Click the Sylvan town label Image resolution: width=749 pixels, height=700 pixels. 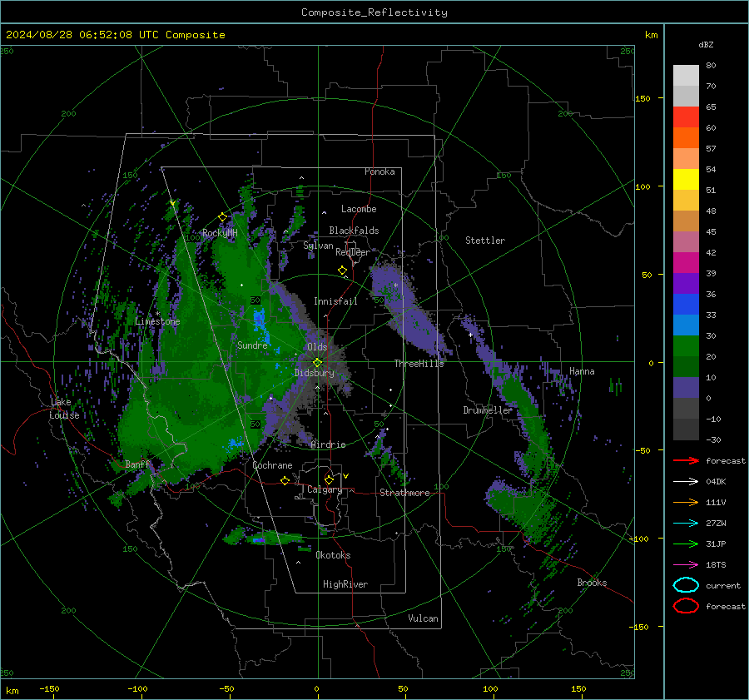coord(318,246)
